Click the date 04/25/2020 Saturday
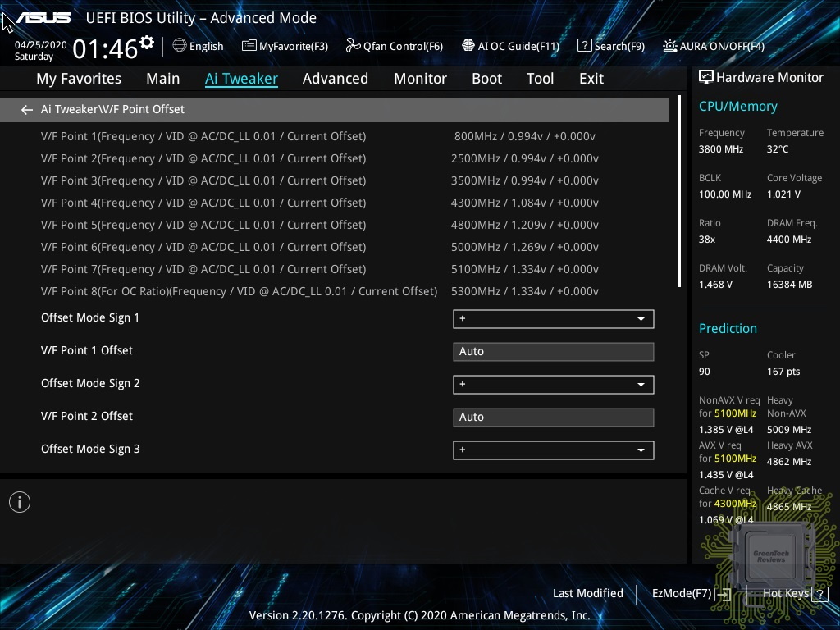 click(x=41, y=50)
